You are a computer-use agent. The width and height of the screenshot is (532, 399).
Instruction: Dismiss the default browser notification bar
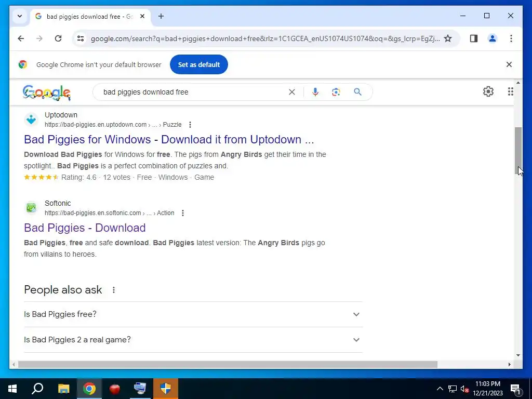509,64
